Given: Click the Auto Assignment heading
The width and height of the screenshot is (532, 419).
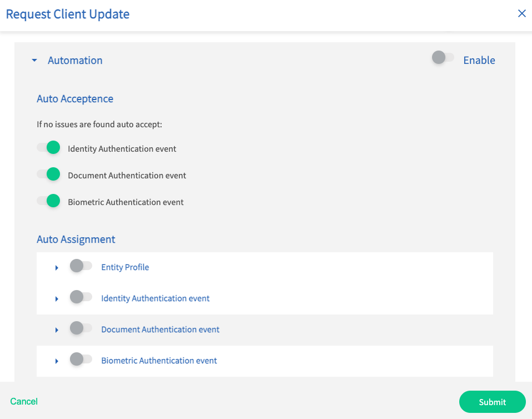Looking at the screenshot, I should click(x=76, y=240).
